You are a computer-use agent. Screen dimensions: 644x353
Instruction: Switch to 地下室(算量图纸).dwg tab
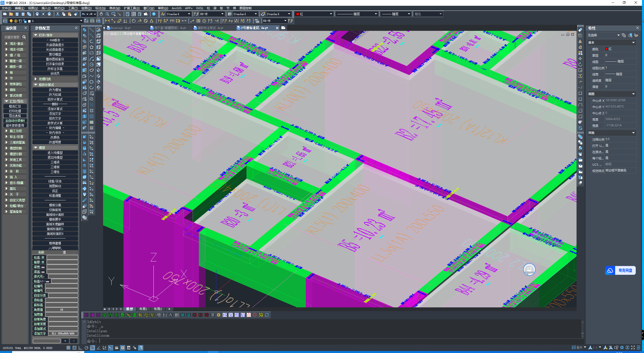click(168, 28)
